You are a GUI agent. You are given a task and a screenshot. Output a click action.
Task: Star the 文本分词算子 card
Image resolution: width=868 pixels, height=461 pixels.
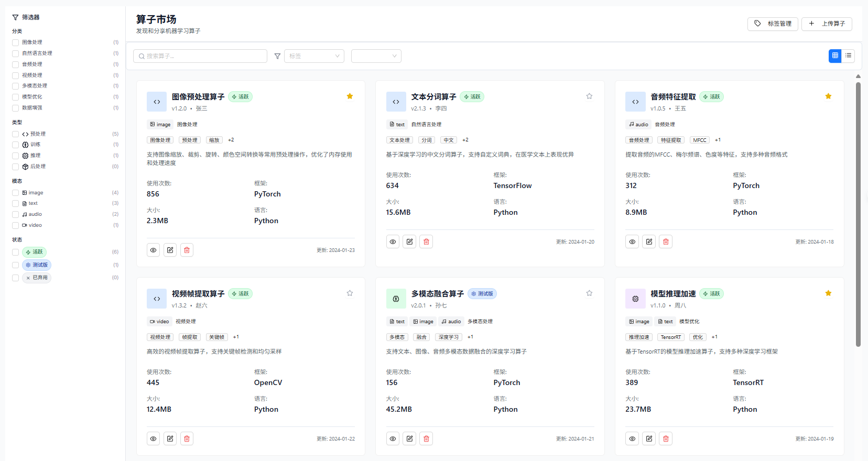click(589, 96)
